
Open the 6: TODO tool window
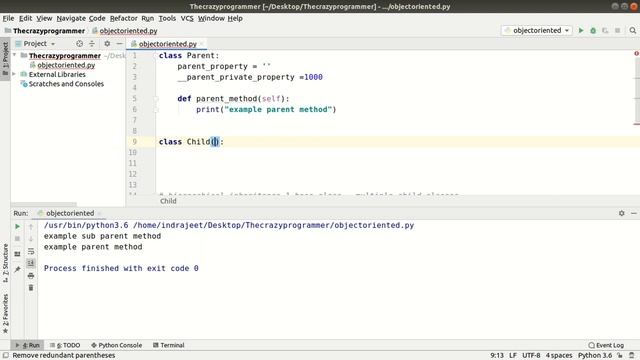point(65,345)
